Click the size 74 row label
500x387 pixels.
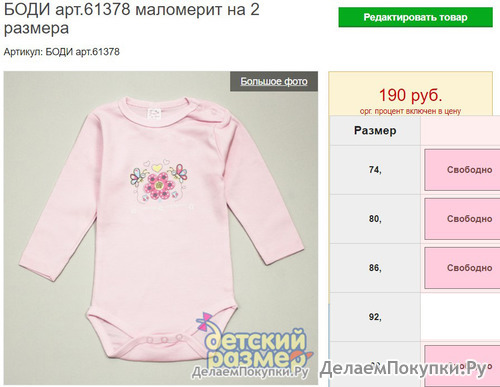pyautogui.click(x=375, y=170)
